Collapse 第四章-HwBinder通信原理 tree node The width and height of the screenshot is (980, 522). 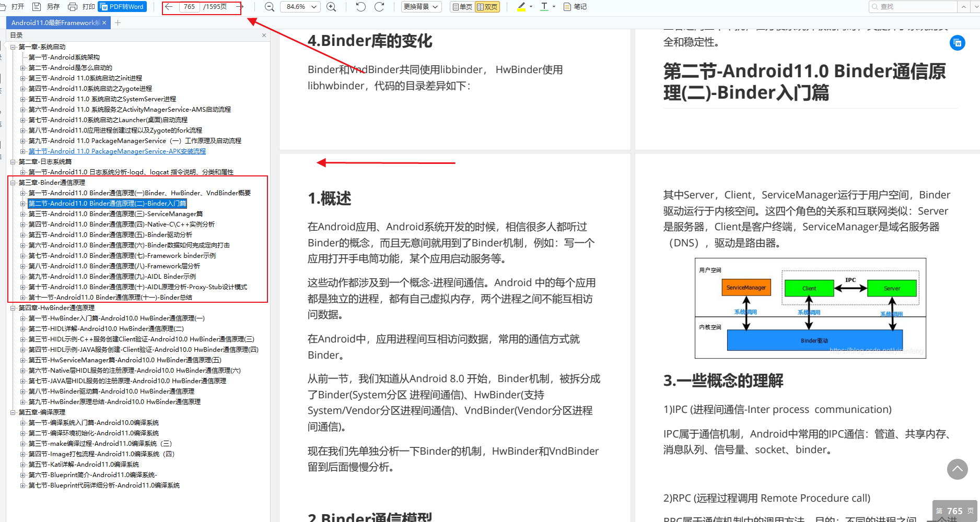pyautogui.click(x=13, y=308)
